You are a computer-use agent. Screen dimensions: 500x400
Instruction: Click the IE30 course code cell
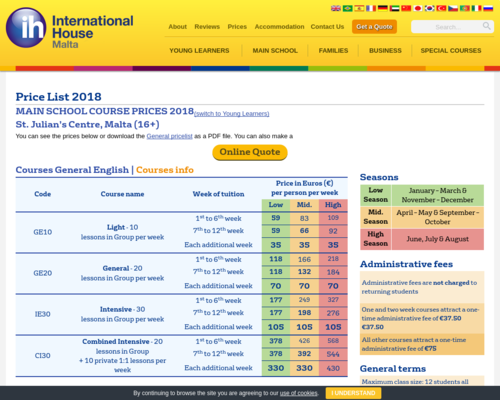click(x=43, y=314)
